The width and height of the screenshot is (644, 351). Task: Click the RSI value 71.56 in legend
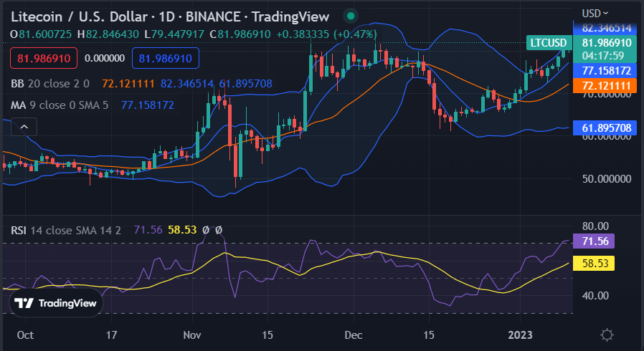tap(148, 230)
